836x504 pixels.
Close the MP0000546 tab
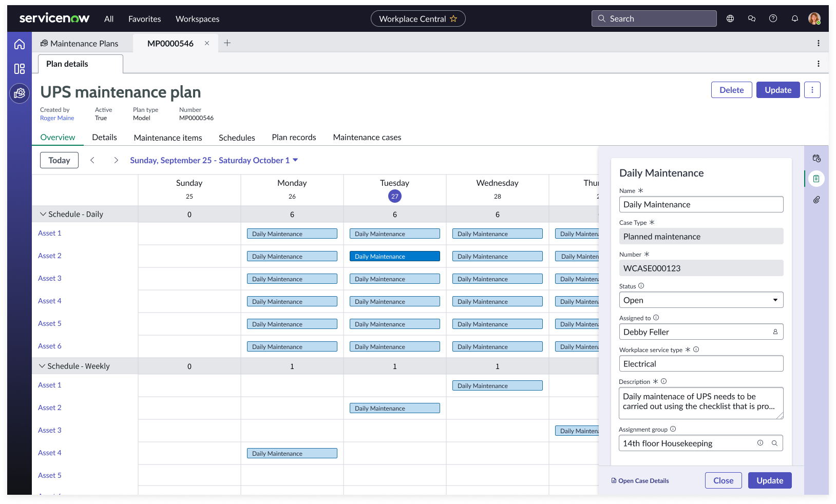207,43
